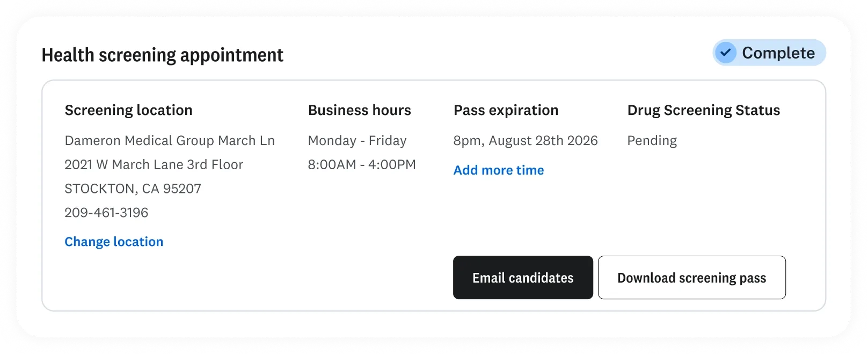Select the phone number 209-461-3196

(106, 213)
